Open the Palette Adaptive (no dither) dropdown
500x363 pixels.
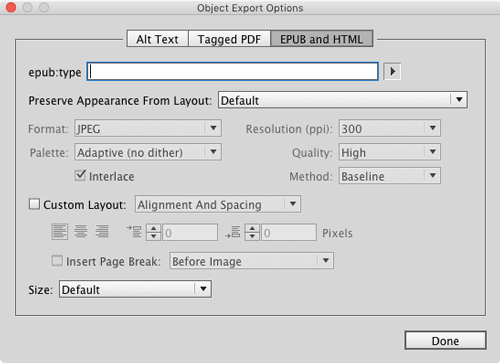148,152
